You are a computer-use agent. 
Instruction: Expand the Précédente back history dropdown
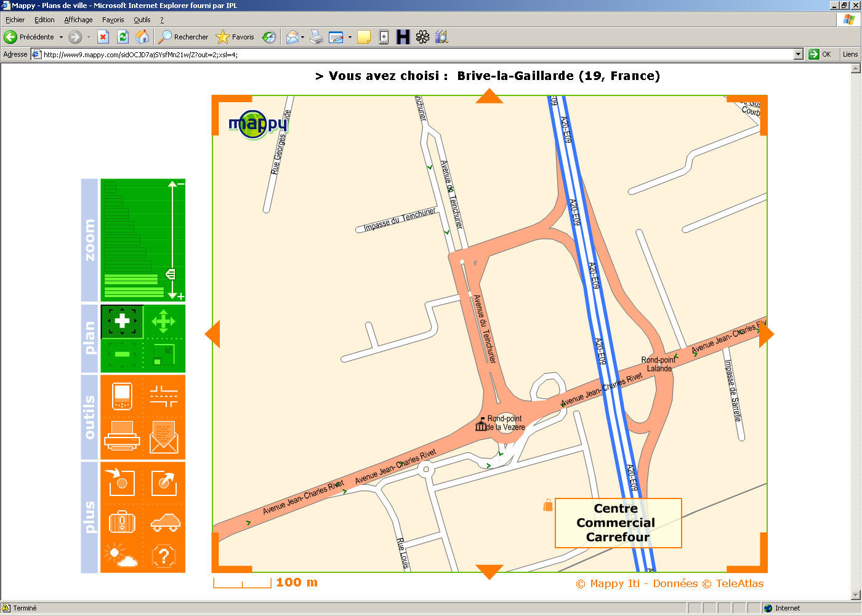point(61,37)
